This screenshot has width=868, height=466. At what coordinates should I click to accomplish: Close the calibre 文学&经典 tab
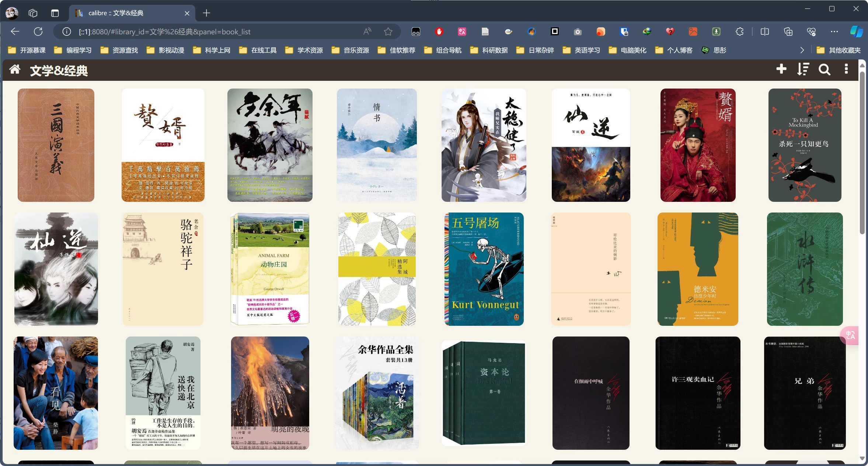pos(187,13)
